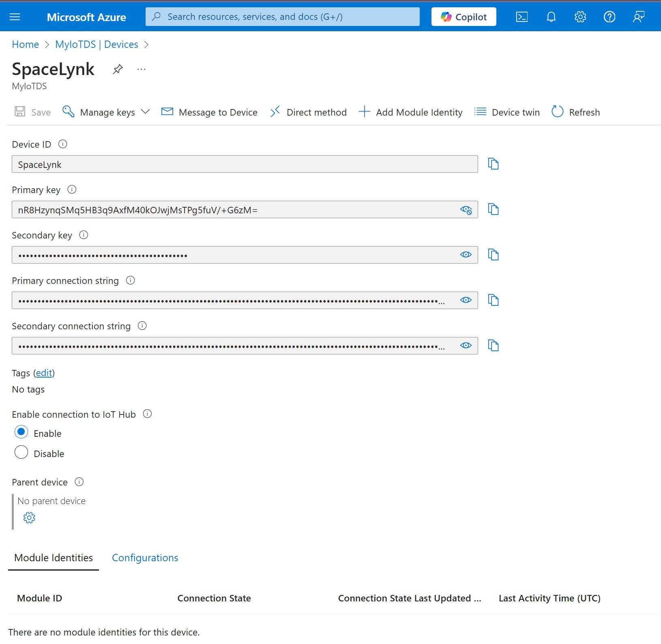Image resolution: width=661 pixels, height=644 pixels.
Task: Click the masked Primary connection string field
Action: [245, 301]
